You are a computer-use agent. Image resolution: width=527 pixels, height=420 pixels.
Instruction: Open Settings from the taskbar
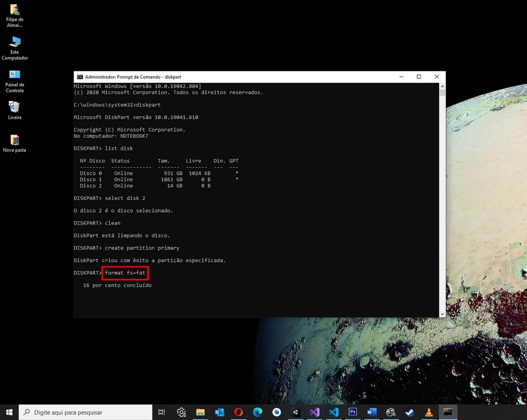point(181,412)
